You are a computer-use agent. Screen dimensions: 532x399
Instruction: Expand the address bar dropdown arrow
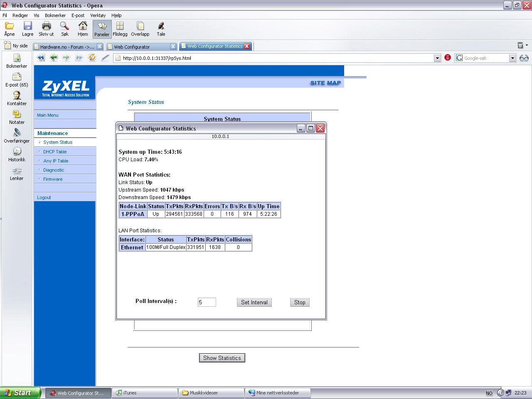coord(437,58)
